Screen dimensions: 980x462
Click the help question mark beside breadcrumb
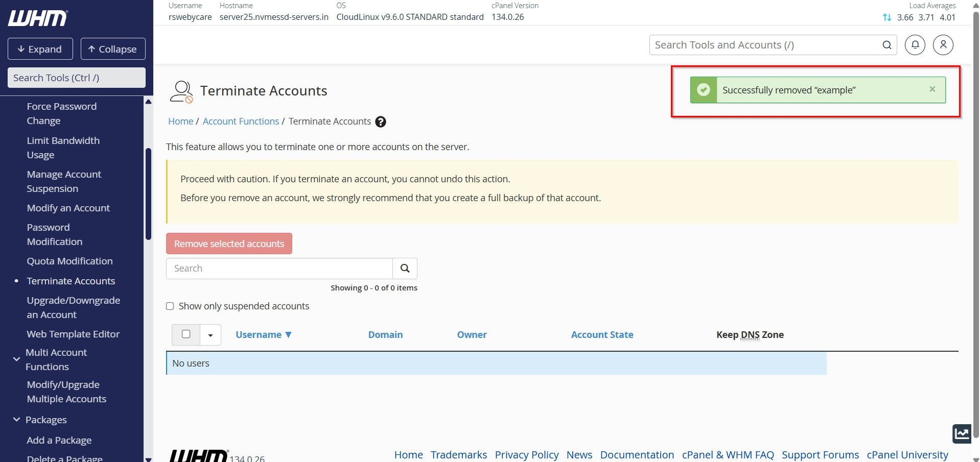[381, 121]
